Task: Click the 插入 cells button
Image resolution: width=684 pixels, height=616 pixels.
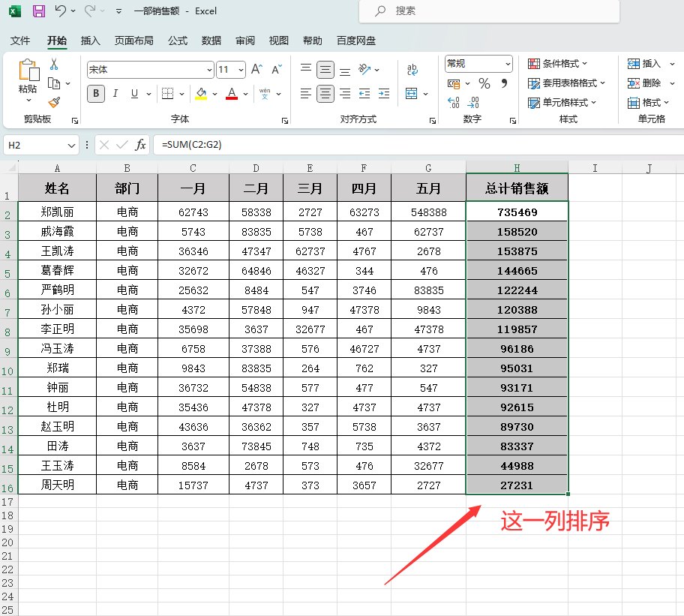Action: pos(644,64)
